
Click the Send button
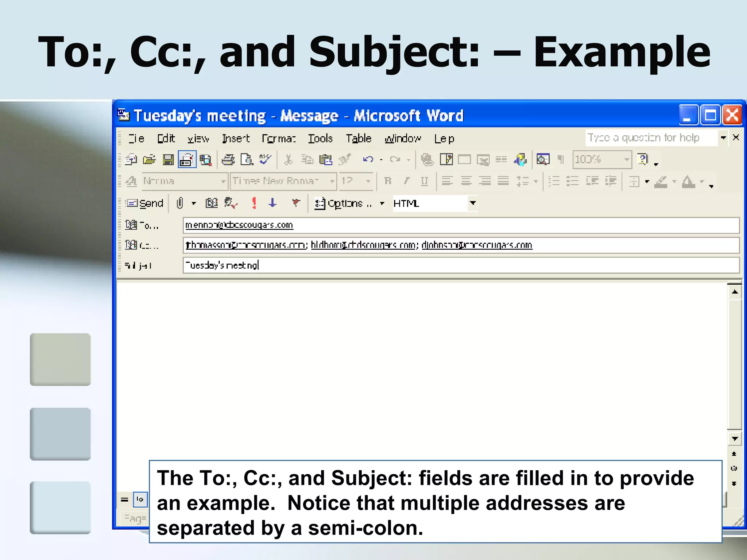pyautogui.click(x=144, y=203)
